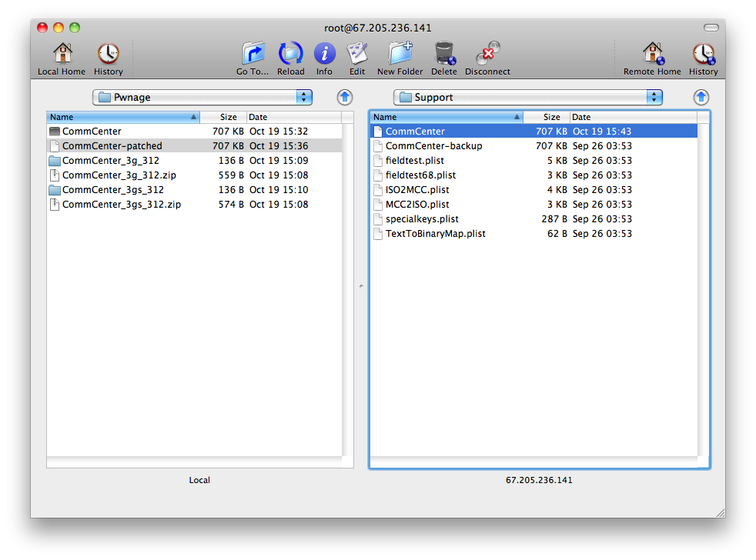Image resolution: width=756 pixels, height=560 pixels.
Task: Click the Go To... toolbar icon
Action: pyautogui.click(x=253, y=54)
